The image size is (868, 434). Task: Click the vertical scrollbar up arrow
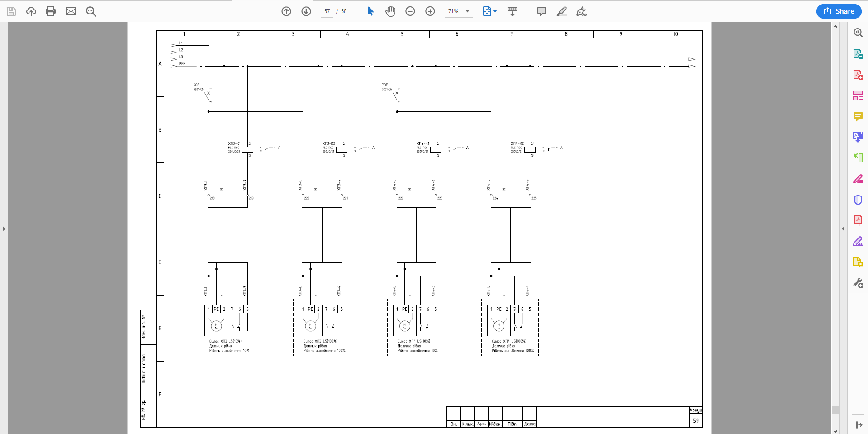835,26
